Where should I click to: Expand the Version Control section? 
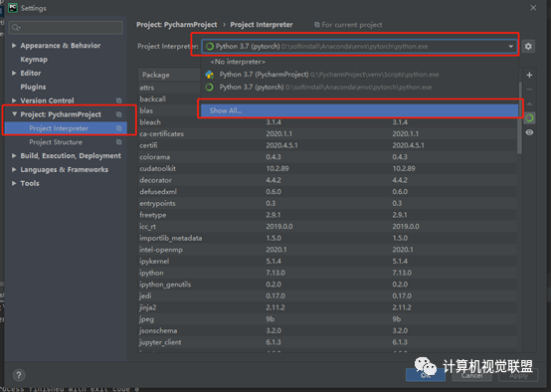[14, 100]
